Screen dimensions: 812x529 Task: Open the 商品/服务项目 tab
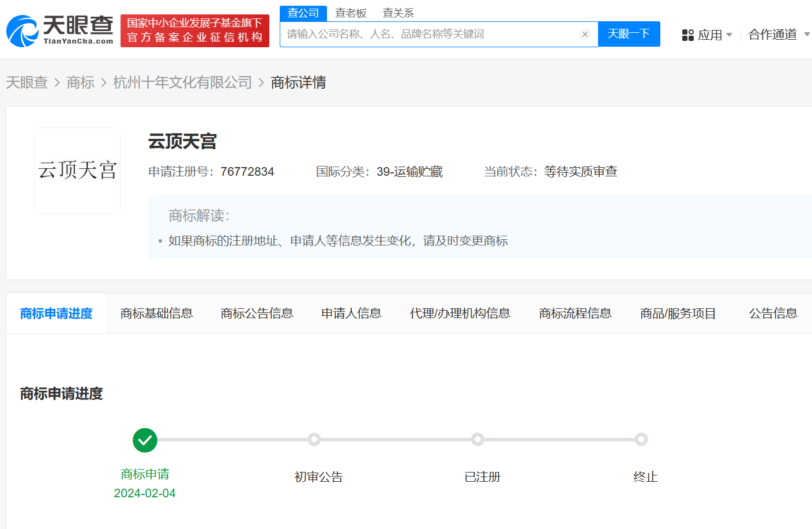678,313
